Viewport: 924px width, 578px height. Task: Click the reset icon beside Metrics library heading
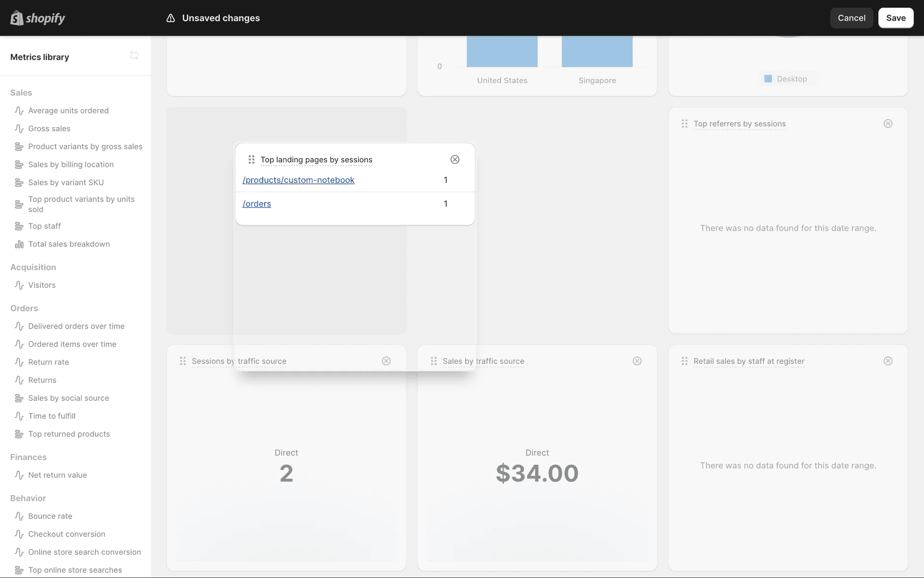coord(134,55)
